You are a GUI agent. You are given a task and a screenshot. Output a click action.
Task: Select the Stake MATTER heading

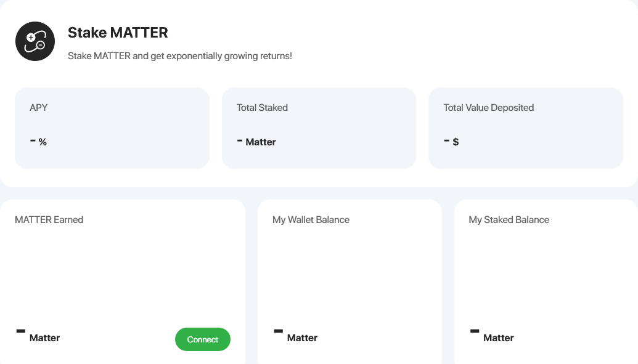pos(118,33)
